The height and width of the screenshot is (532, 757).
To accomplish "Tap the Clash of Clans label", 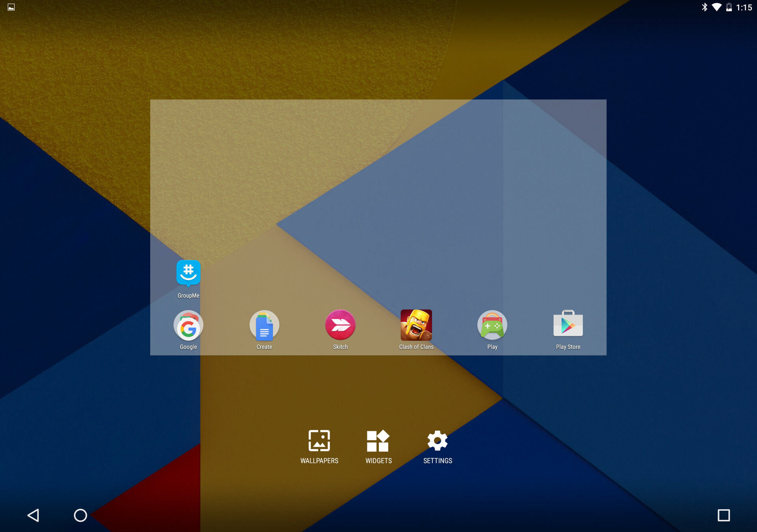I will point(416,347).
